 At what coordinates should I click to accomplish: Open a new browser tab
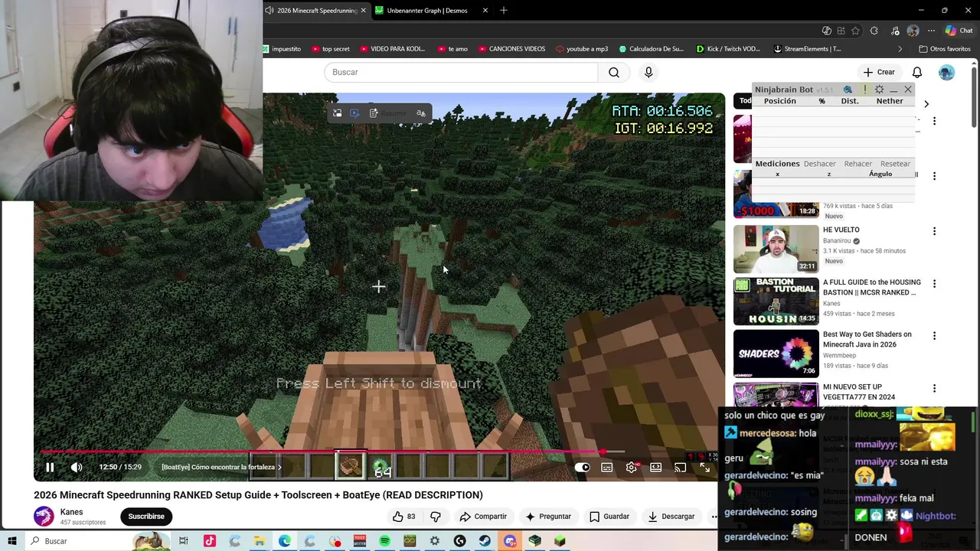click(x=504, y=11)
